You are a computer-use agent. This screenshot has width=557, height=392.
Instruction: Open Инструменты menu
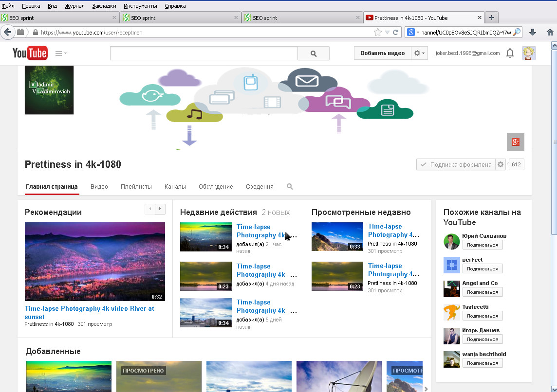tap(140, 6)
